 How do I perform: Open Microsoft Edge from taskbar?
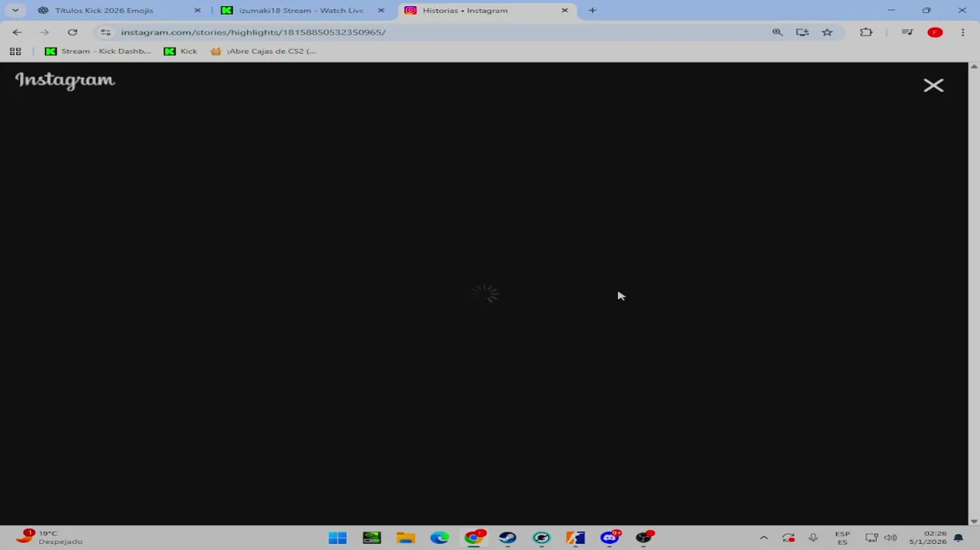pyautogui.click(x=440, y=538)
